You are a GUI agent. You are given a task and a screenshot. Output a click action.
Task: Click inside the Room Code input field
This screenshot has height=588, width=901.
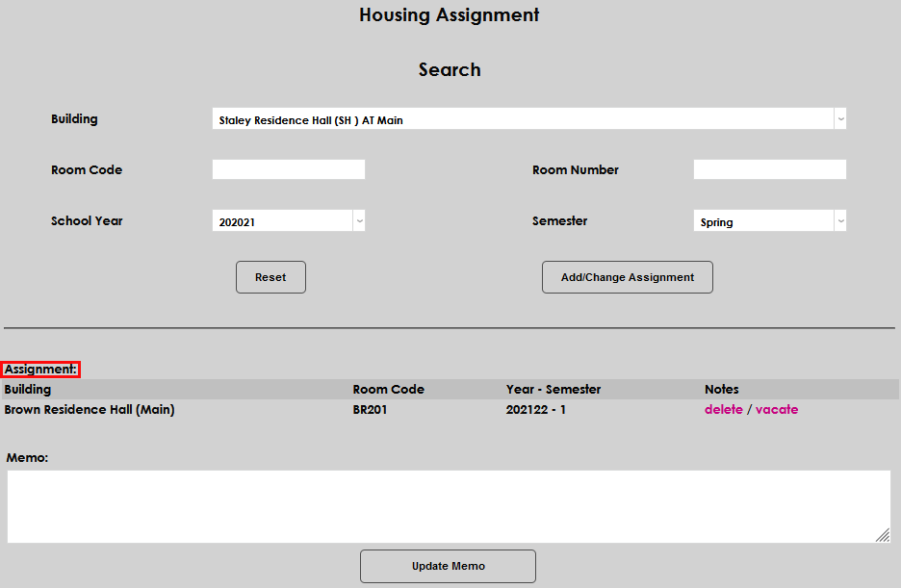pos(288,168)
